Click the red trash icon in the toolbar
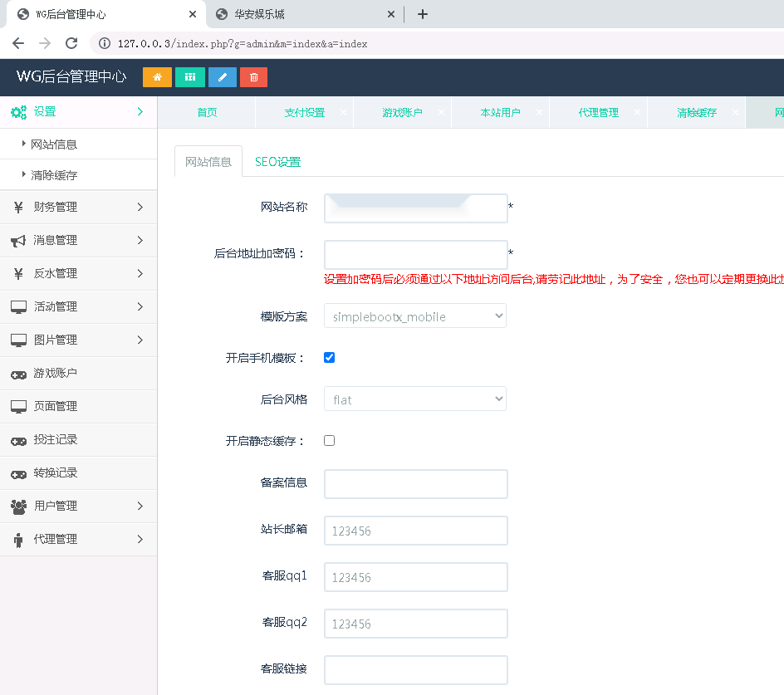The height and width of the screenshot is (695, 784). tap(253, 76)
